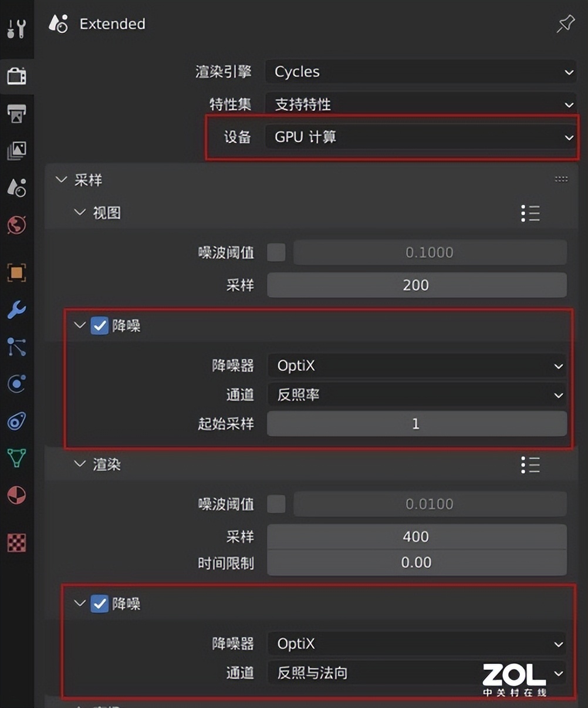Open the 通道 dropdown showing 反照率
Viewport: 588px width, 708px height.
(417, 395)
